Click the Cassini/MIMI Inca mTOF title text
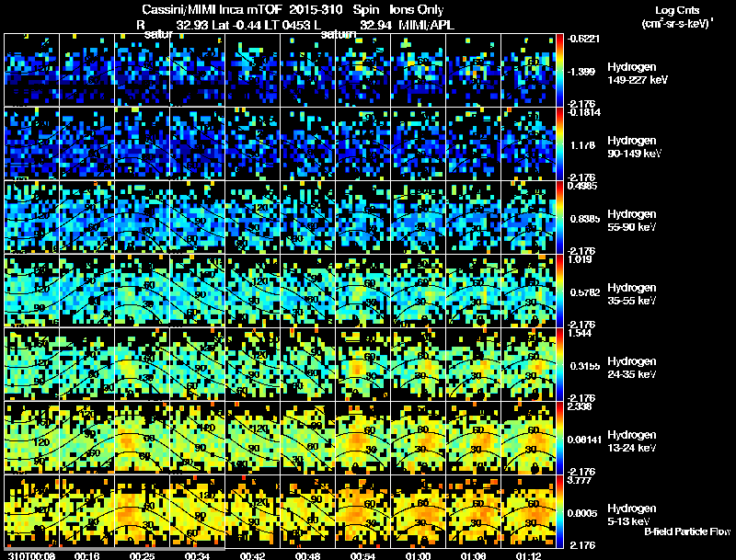 pyautogui.click(x=213, y=9)
